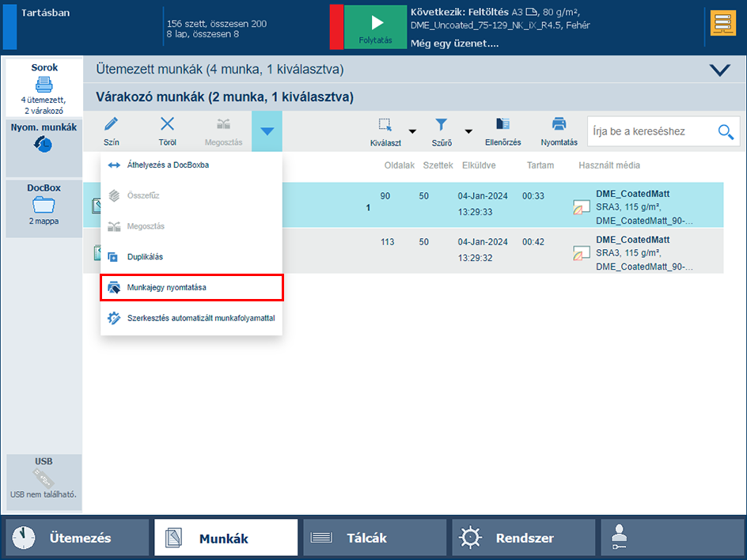Click the Várakozó munkák header
The image size is (747, 560).
coord(414,97)
